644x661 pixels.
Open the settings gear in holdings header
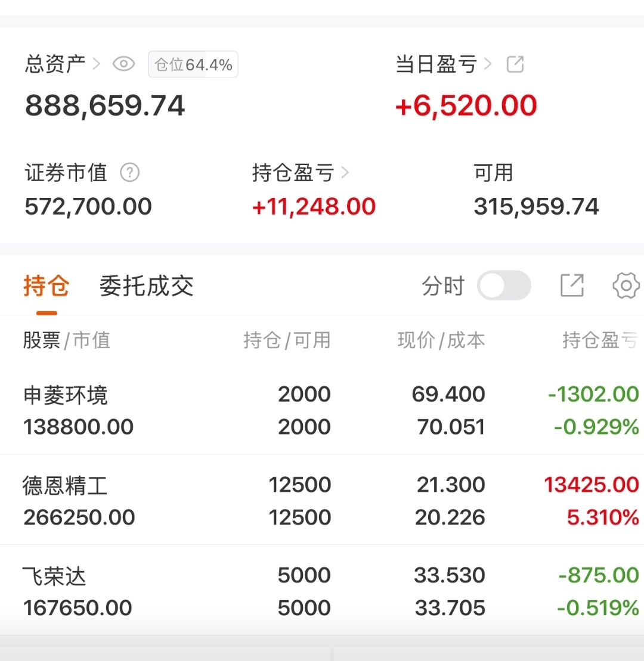[626, 286]
